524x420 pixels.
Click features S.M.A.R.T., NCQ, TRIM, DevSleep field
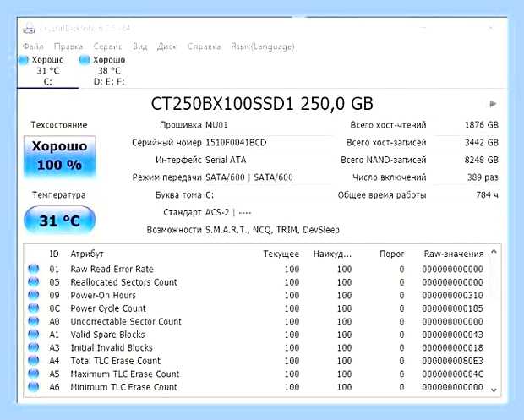[272, 230]
